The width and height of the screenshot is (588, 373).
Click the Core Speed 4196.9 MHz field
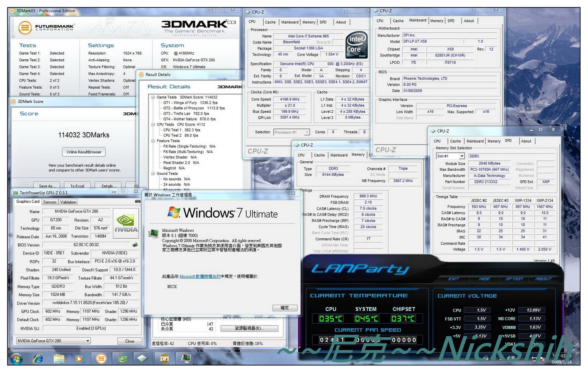[290, 99]
